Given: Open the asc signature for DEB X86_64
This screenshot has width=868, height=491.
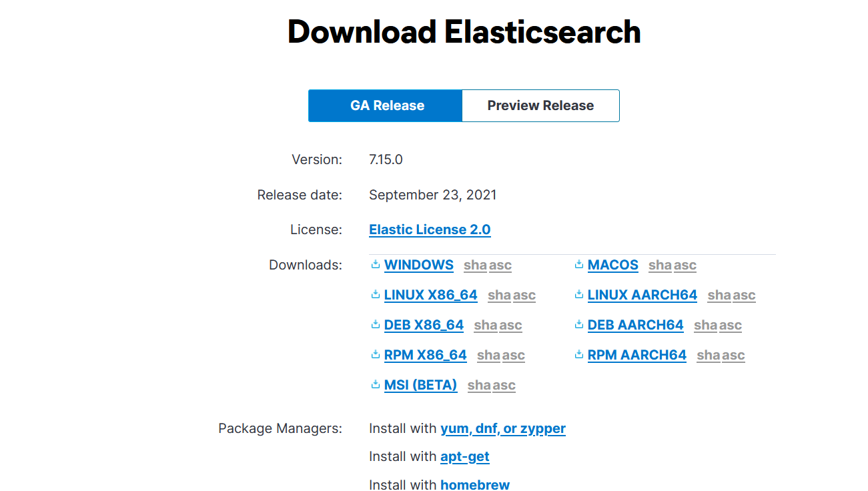Looking at the screenshot, I should 510,326.
